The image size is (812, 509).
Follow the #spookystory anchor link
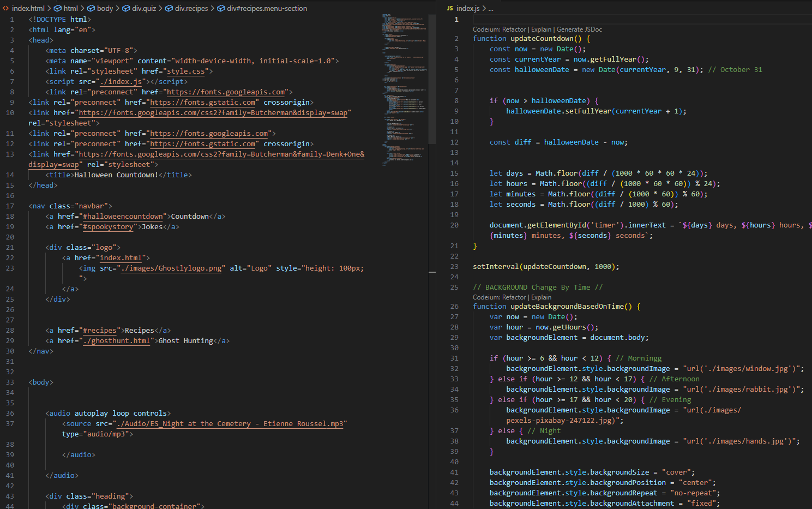[108, 227]
